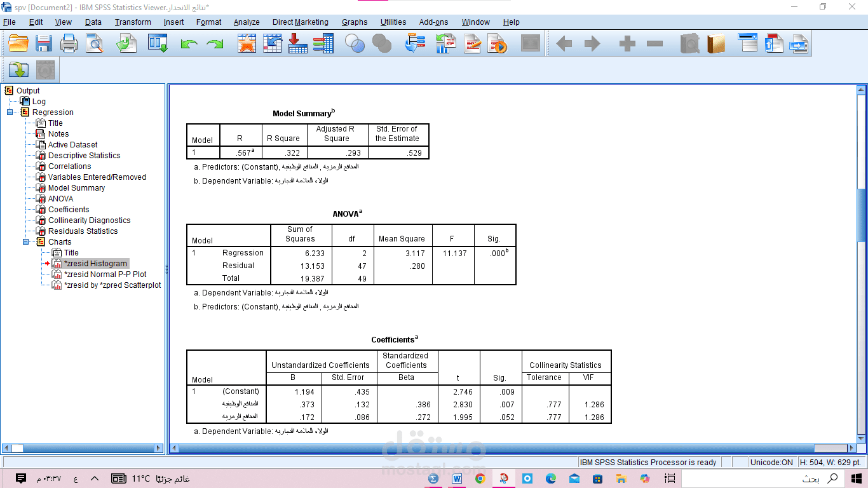Image resolution: width=868 pixels, height=488 pixels.
Task: Open Print Preview magnifier icon
Action: coord(95,44)
